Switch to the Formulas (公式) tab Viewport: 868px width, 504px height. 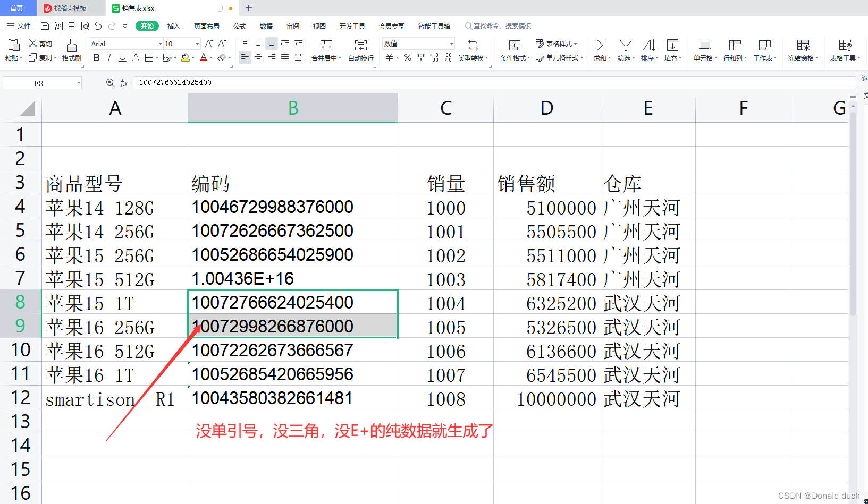point(240,26)
